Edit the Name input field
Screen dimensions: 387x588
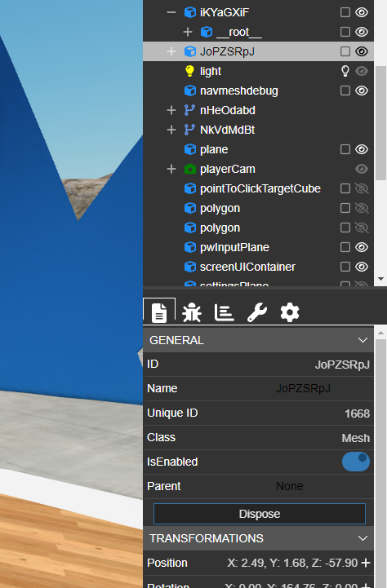[322, 388]
